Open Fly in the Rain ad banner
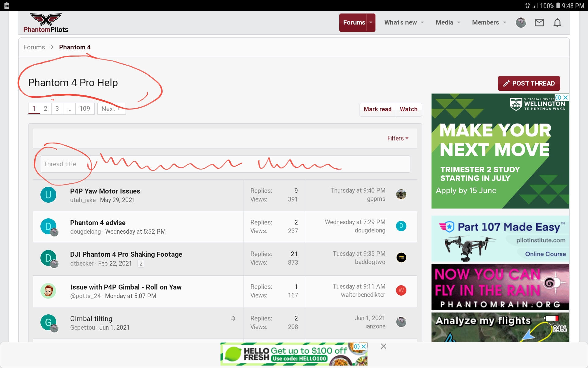588x368 pixels. [x=500, y=287]
